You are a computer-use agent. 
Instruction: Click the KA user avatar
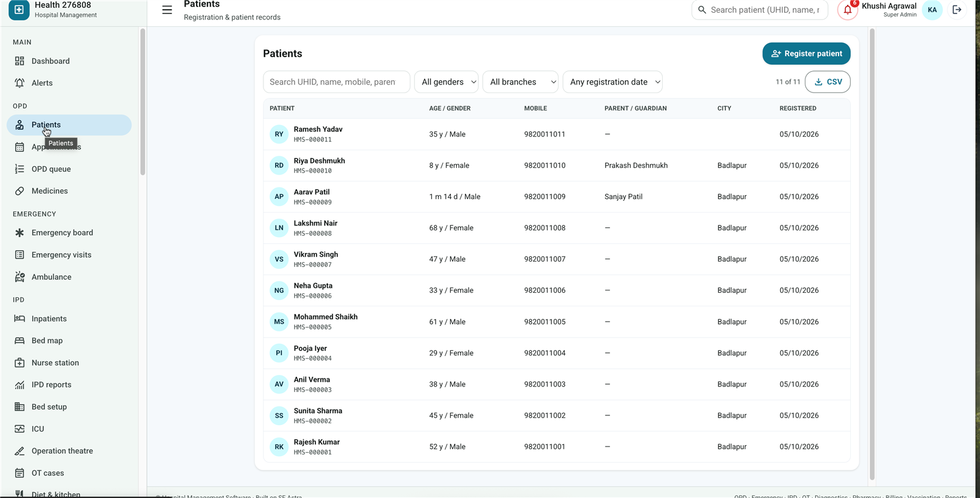point(932,10)
